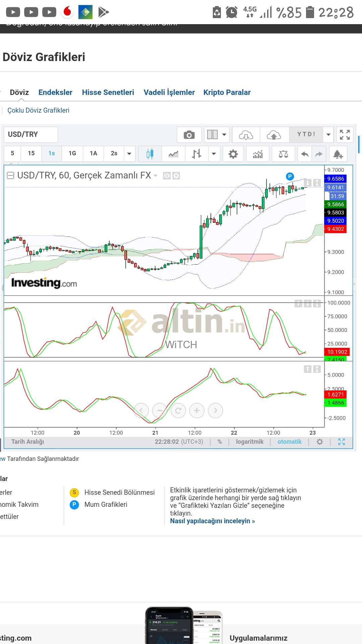Open the layout selector dropdown arrow

tap(224, 135)
